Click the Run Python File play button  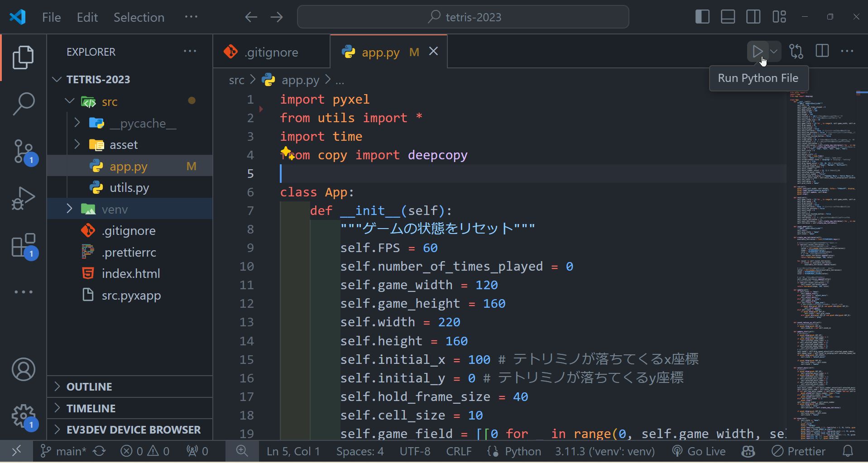[x=758, y=52]
